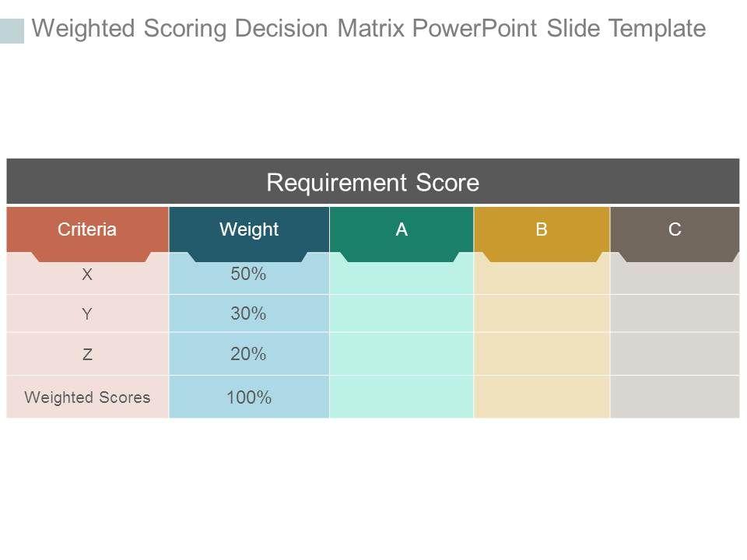Select the teal square beside the title

[x=12, y=30]
